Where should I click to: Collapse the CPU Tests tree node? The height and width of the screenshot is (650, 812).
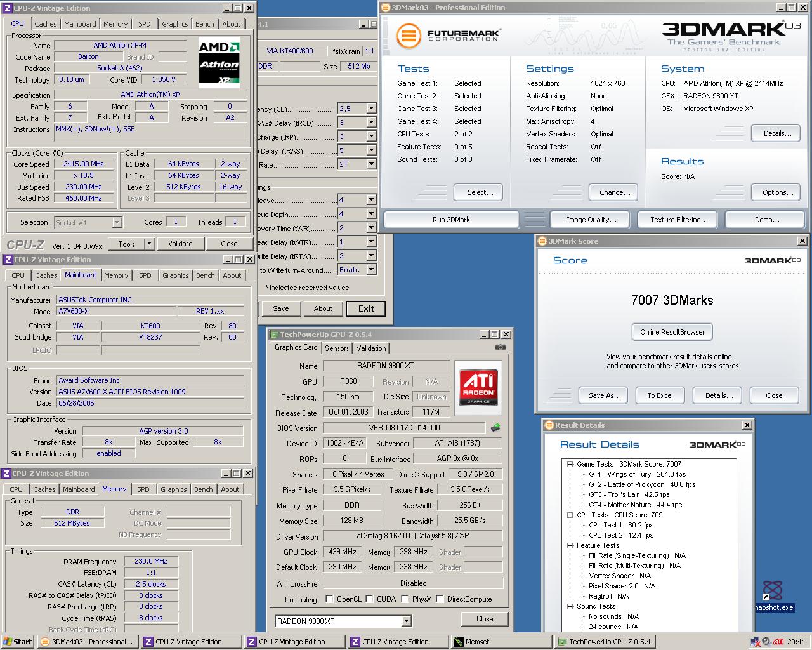pyautogui.click(x=570, y=515)
